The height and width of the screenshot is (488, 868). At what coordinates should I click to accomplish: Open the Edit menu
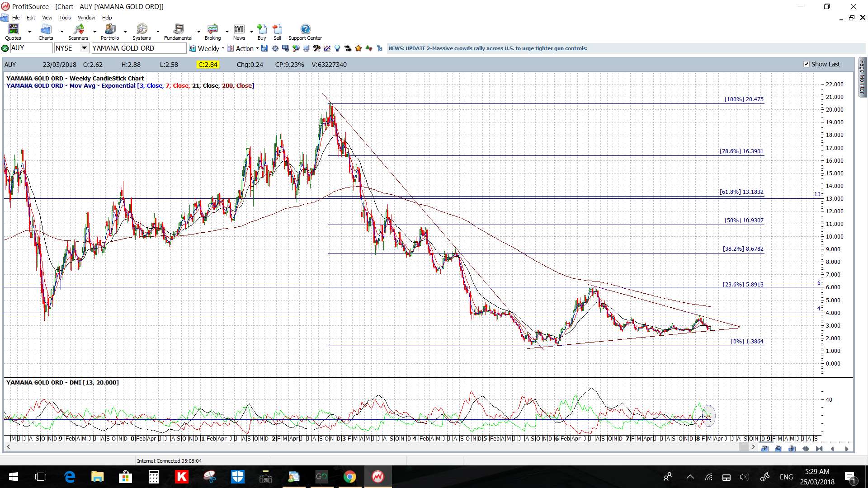[31, 18]
